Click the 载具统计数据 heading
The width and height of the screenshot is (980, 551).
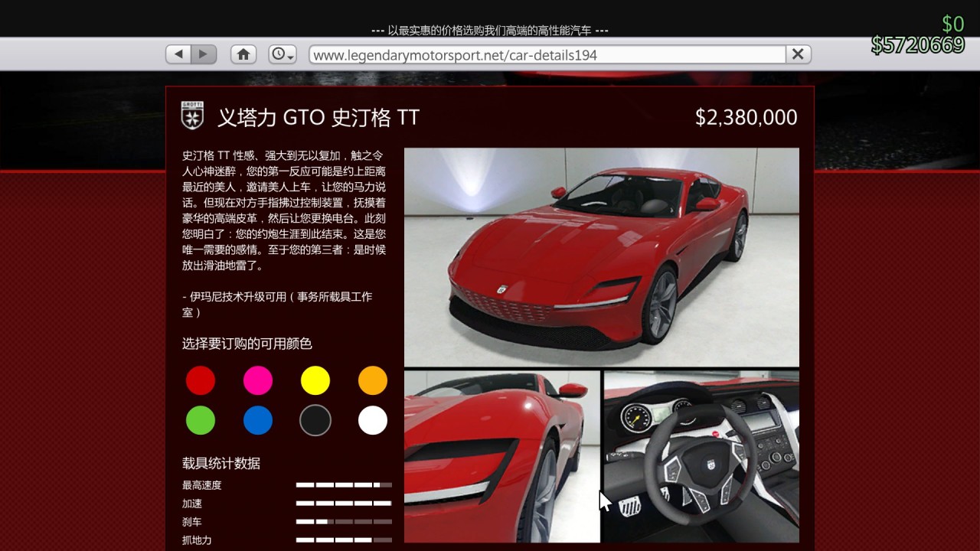tap(221, 463)
